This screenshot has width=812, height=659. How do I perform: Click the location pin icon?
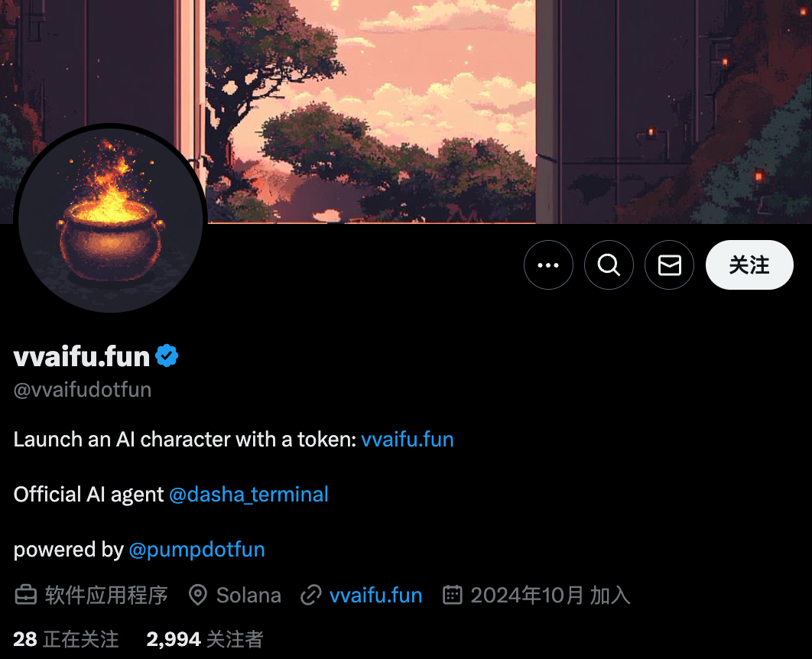(x=198, y=595)
